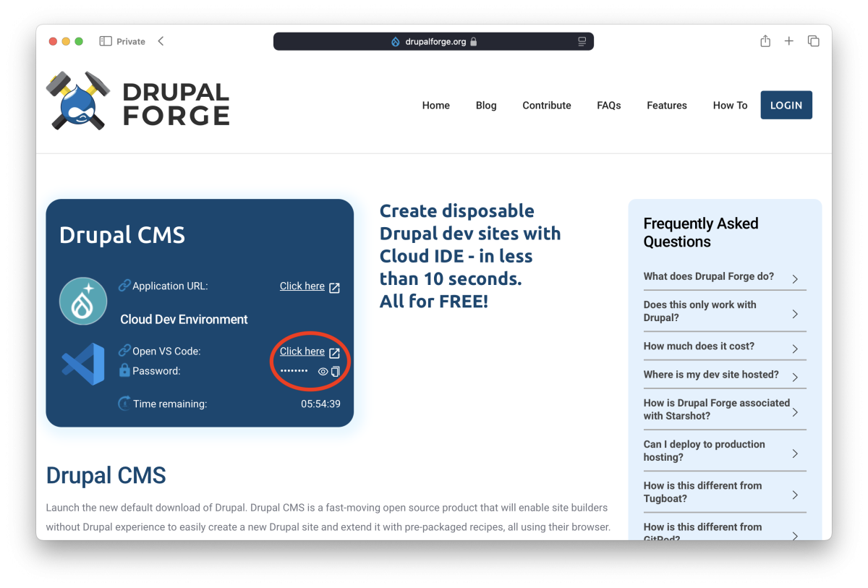The width and height of the screenshot is (868, 588).
Task: Copy the password with the copy icon
Action: point(336,372)
